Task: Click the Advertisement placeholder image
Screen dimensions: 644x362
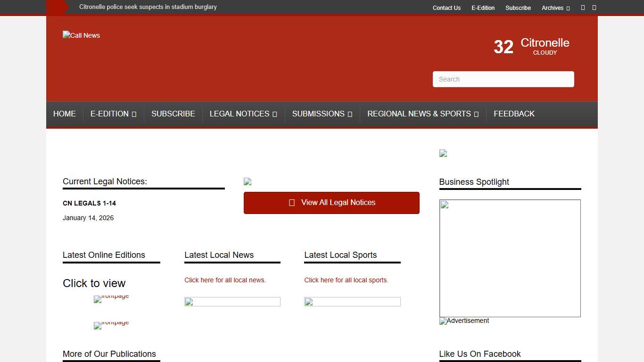Action: pyautogui.click(x=463, y=321)
